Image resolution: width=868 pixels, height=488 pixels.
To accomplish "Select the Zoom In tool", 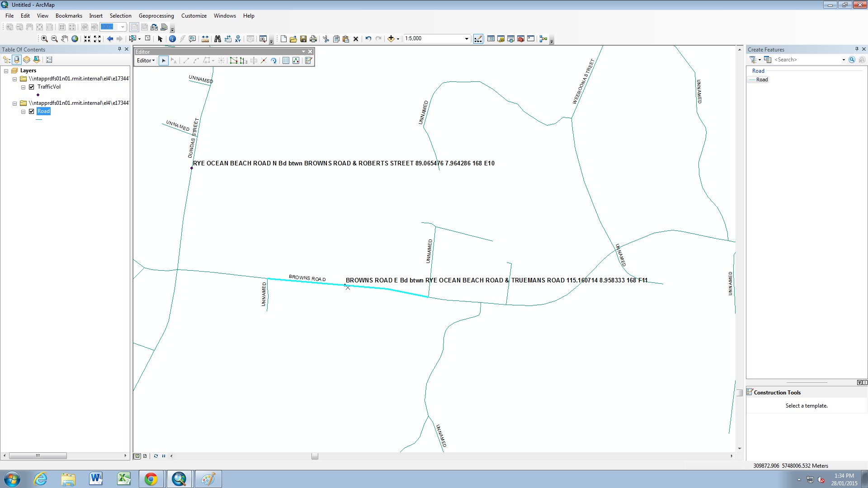I will point(44,39).
